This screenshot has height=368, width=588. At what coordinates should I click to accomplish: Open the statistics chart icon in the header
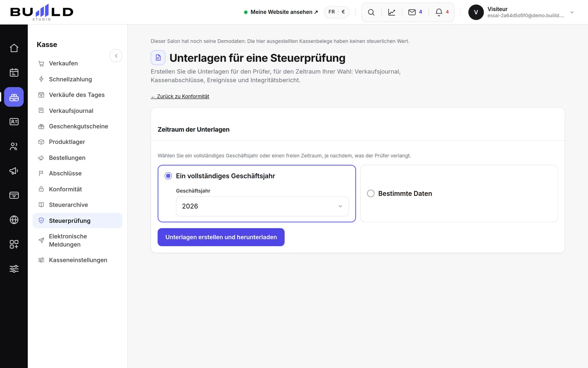(x=392, y=12)
